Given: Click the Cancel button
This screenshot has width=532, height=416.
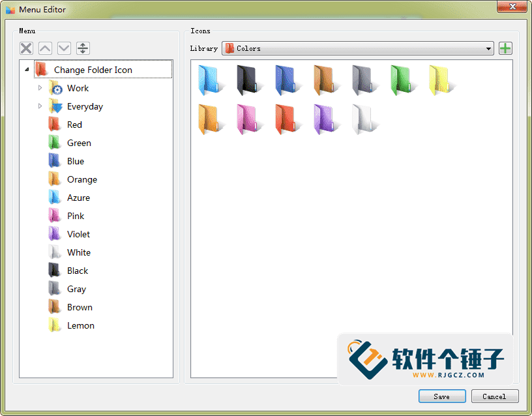Looking at the screenshot, I should [x=495, y=396].
